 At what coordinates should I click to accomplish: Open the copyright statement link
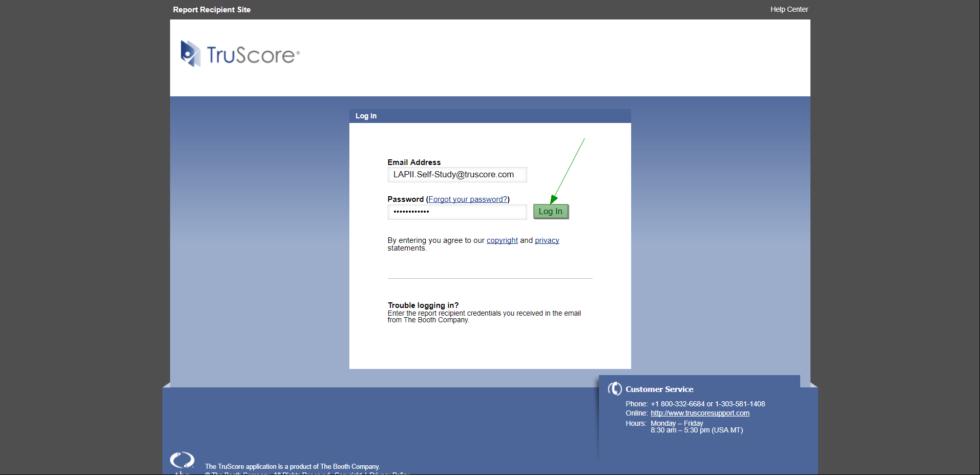click(502, 240)
